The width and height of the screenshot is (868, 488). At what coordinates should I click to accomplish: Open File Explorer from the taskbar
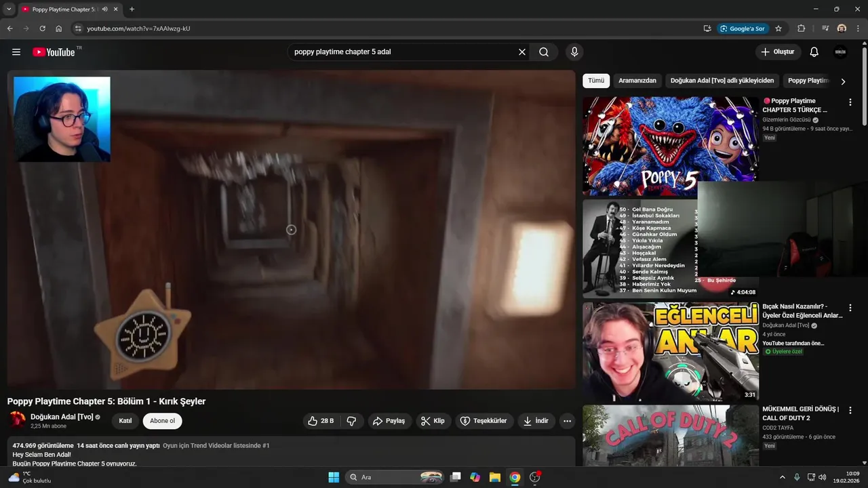495,477
